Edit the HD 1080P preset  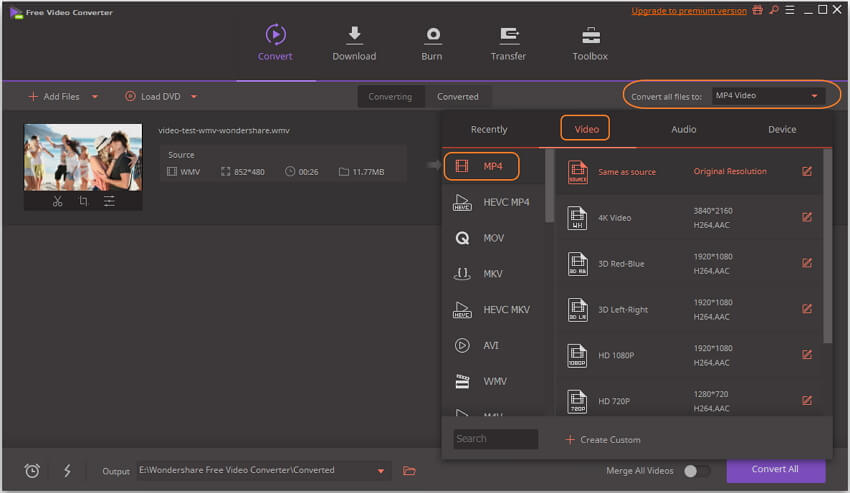click(807, 355)
